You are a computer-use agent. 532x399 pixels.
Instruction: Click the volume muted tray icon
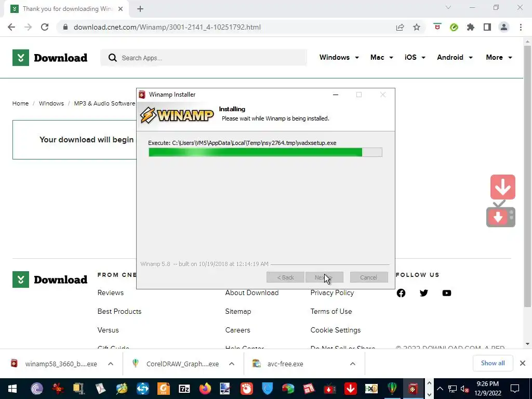coord(464,389)
